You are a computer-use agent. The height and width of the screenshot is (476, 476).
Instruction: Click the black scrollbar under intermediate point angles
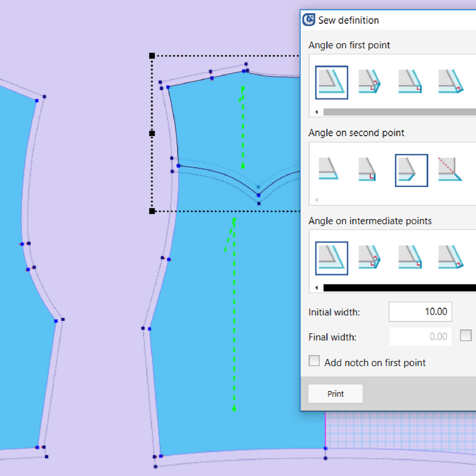click(x=399, y=288)
